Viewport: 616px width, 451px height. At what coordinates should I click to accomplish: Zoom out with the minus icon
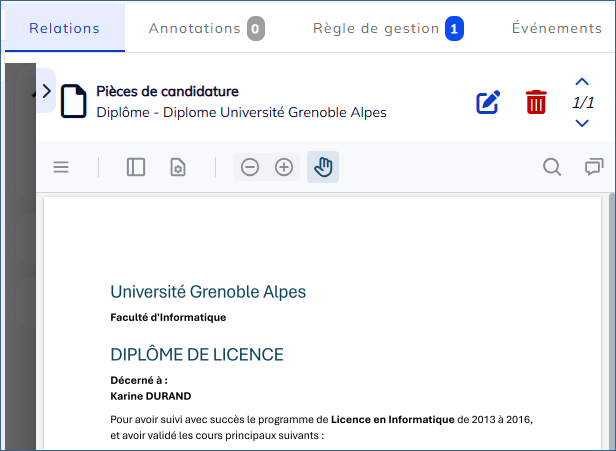pyautogui.click(x=250, y=167)
